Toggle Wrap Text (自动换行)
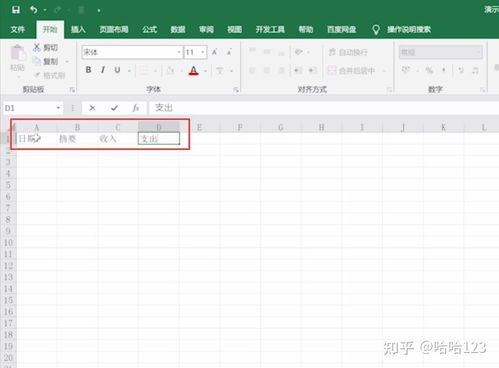 tap(348, 52)
